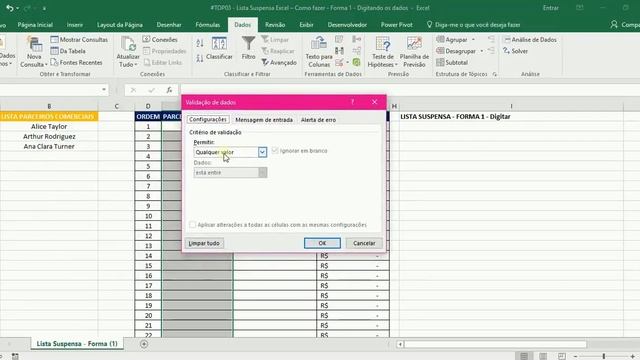Switch to Normal view icon
This screenshot has width=640, height=360.
point(524,356)
